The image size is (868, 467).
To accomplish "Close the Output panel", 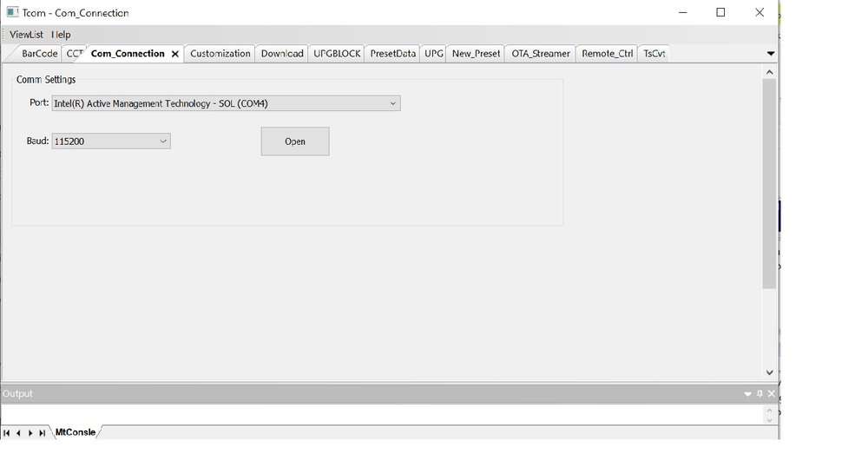I will coord(771,393).
